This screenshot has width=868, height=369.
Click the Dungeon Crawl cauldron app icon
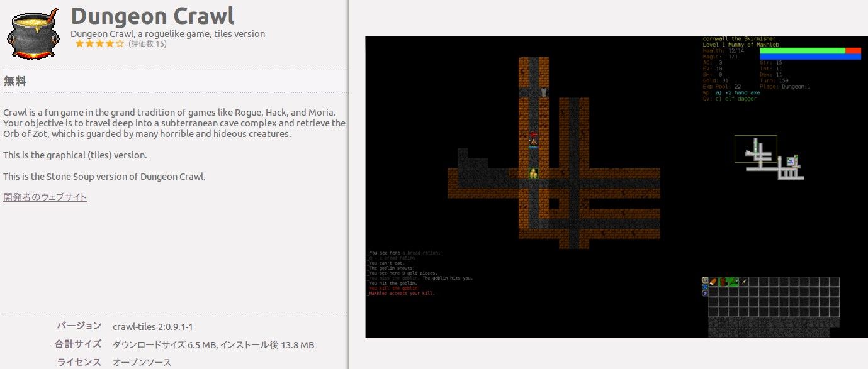pos(35,33)
